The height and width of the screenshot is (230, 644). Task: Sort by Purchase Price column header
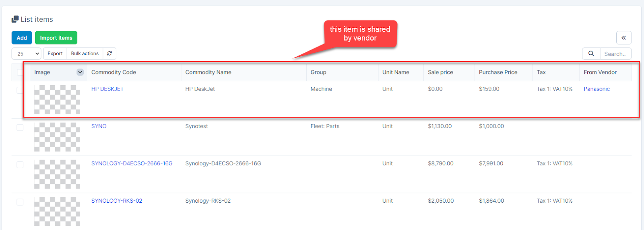(498, 72)
